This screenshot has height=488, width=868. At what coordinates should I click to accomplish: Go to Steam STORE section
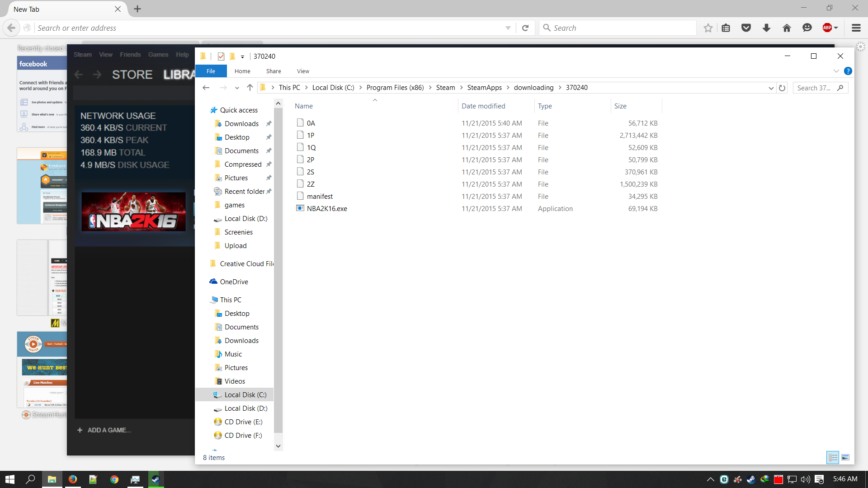(x=132, y=75)
